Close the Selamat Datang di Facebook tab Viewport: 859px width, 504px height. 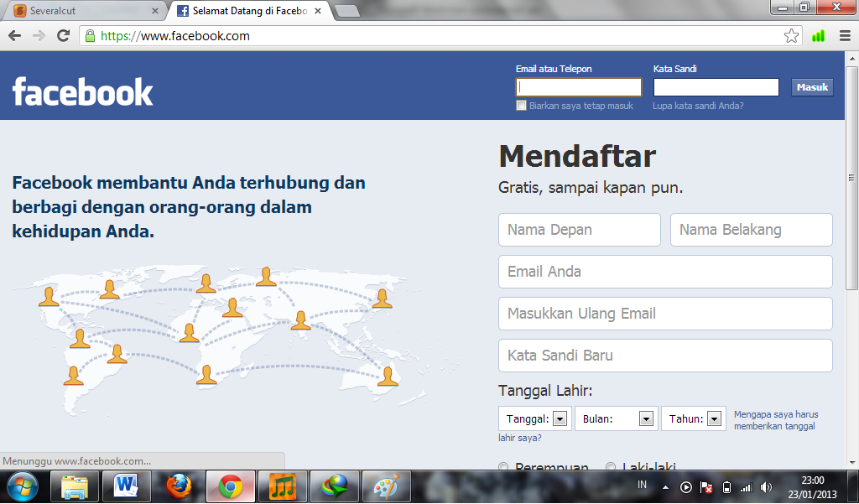pos(318,10)
